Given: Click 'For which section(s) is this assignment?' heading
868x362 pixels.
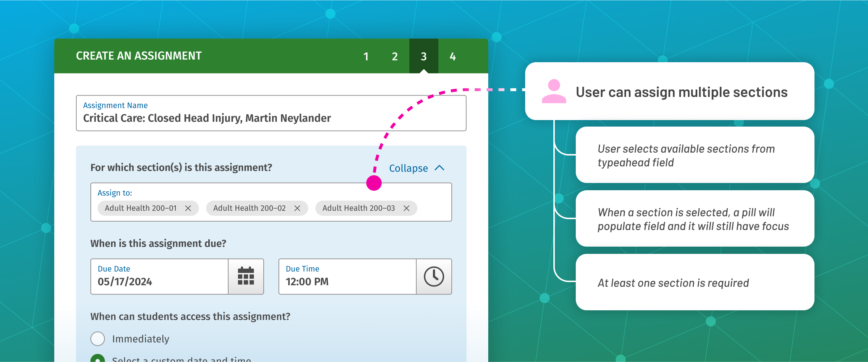Looking at the screenshot, I should point(181,168).
